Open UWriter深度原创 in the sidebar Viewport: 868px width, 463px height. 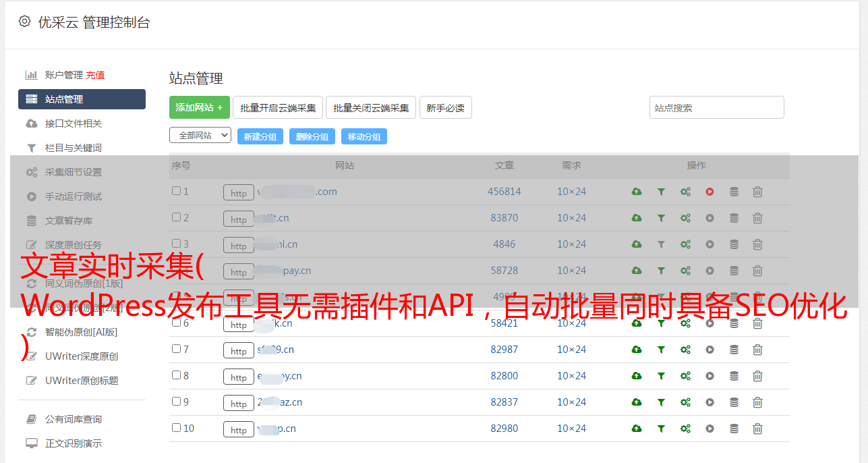click(82, 356)
